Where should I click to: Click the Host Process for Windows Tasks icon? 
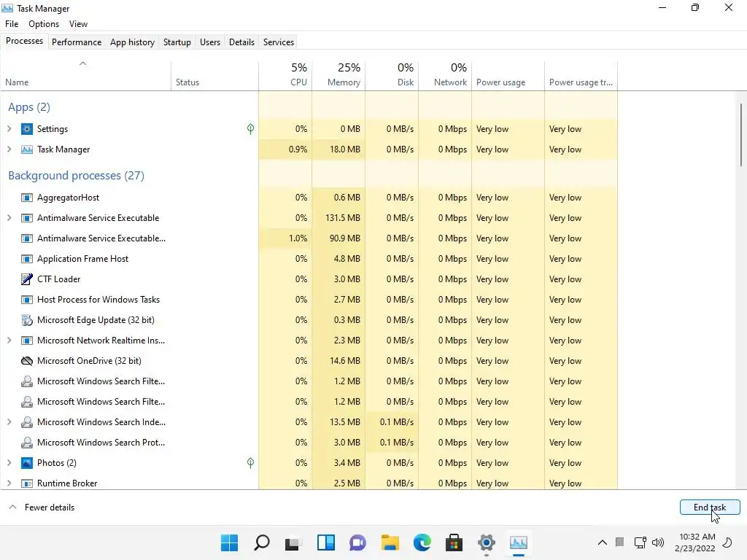27,300
